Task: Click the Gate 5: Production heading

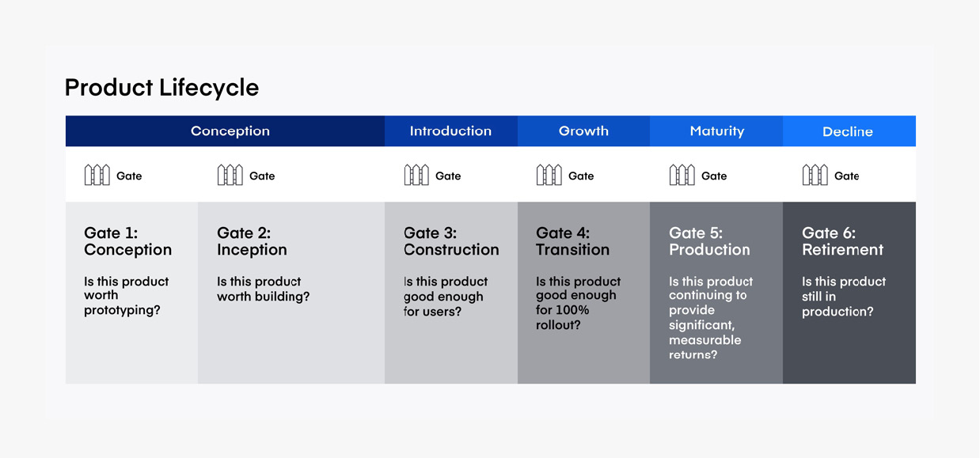Action: pyautogui.click(x=709, y=241)
